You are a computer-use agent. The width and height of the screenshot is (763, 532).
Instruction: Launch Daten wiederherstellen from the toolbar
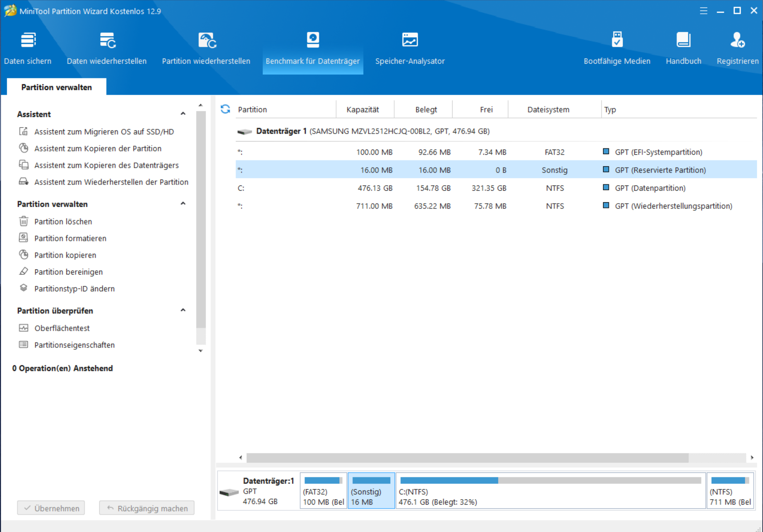tap(106, 48)
